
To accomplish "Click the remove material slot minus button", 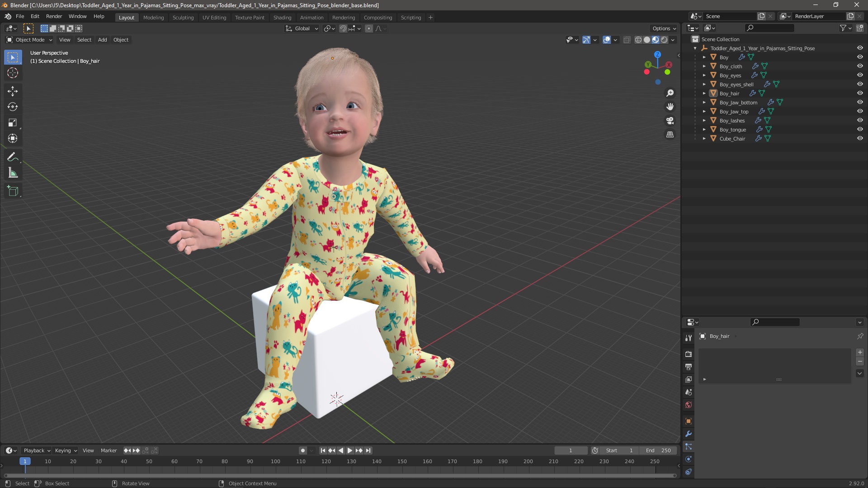I will pyautogui.click(x=860, y=361).
